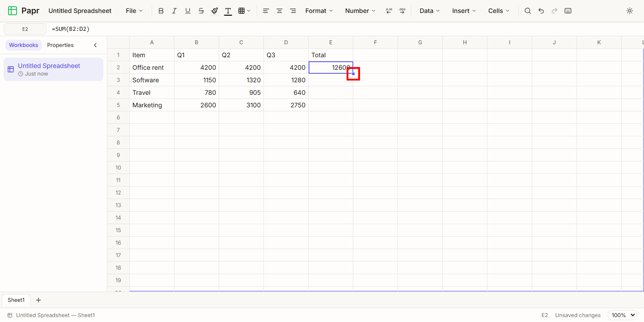
Task: Open the text color picker
Action: (x=228, y=11)
